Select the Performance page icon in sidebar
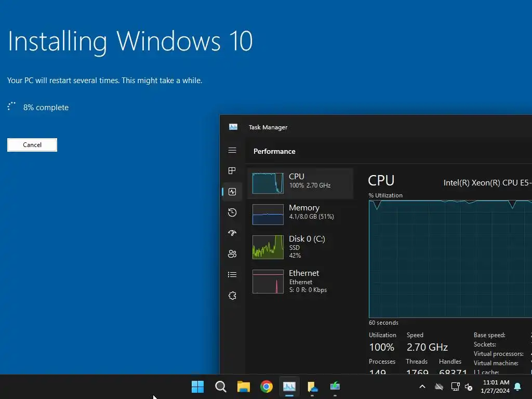The image size is (532, 399). click(232, 192)
